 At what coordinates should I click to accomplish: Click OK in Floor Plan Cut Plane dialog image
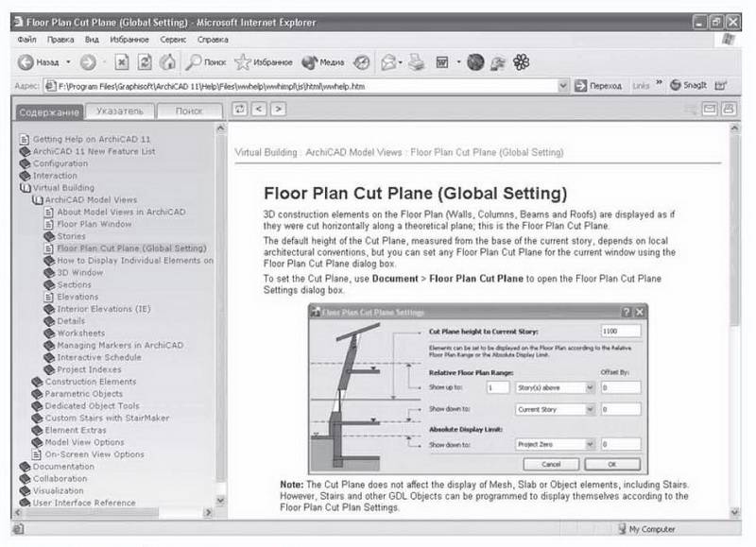pos(612,464)
